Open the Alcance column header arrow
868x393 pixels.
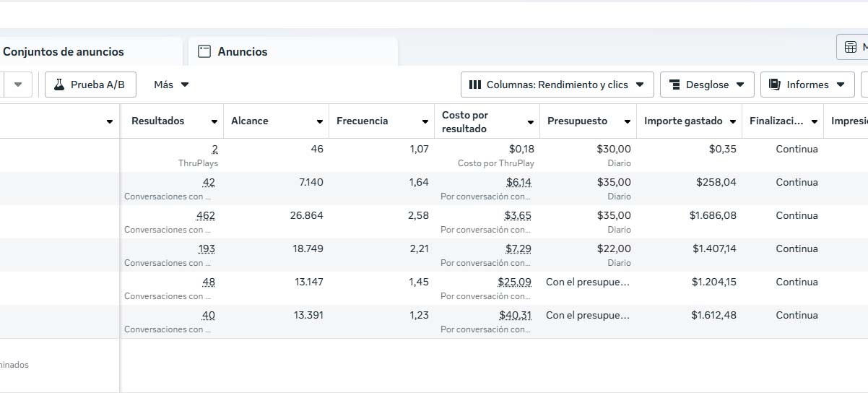point(319,121)
